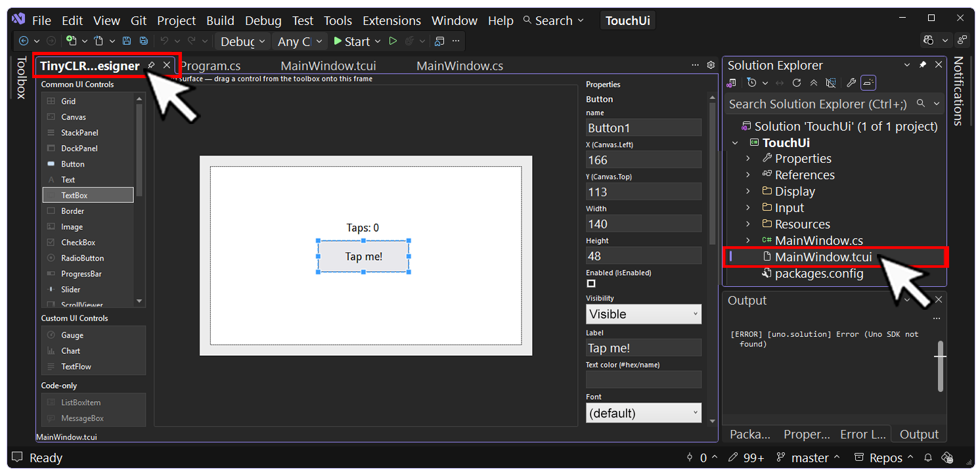Refresh the Solution Explorer
The height and width of the screenshot is (472, 980).
[797, 83]
